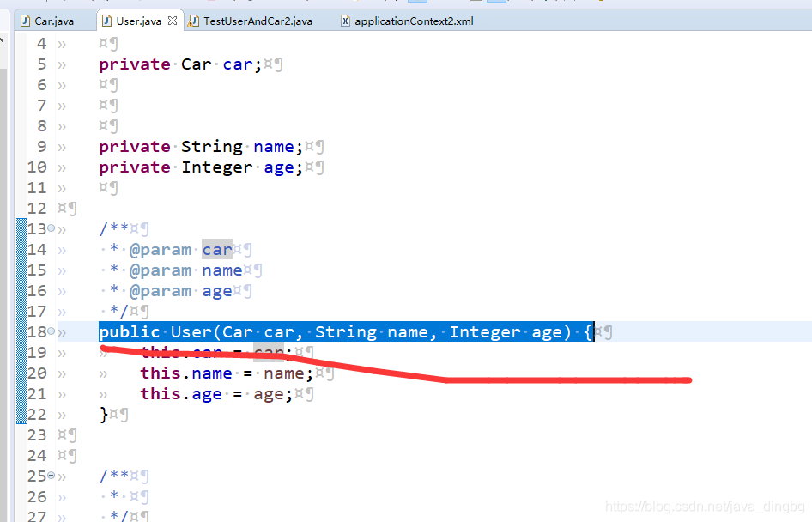Click the TestUserAndCar2.java file icon
This screenshot has height=522, width=812.
(193, 21)
